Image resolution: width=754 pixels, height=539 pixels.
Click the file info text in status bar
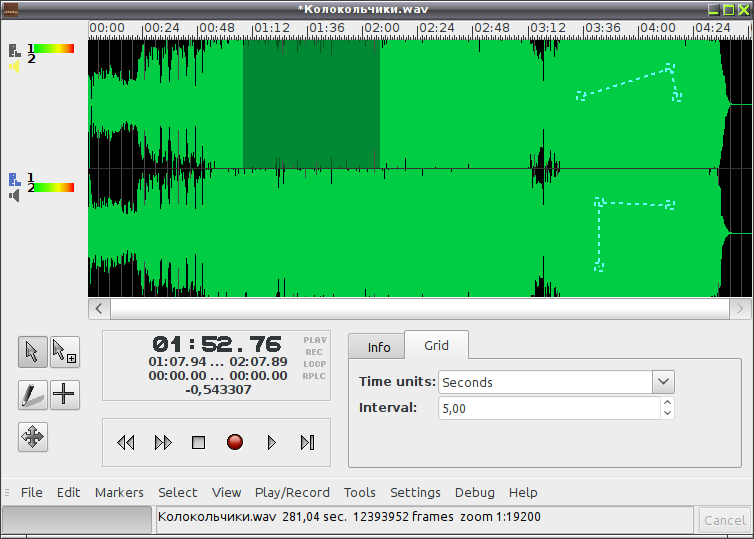click(349, 517)
